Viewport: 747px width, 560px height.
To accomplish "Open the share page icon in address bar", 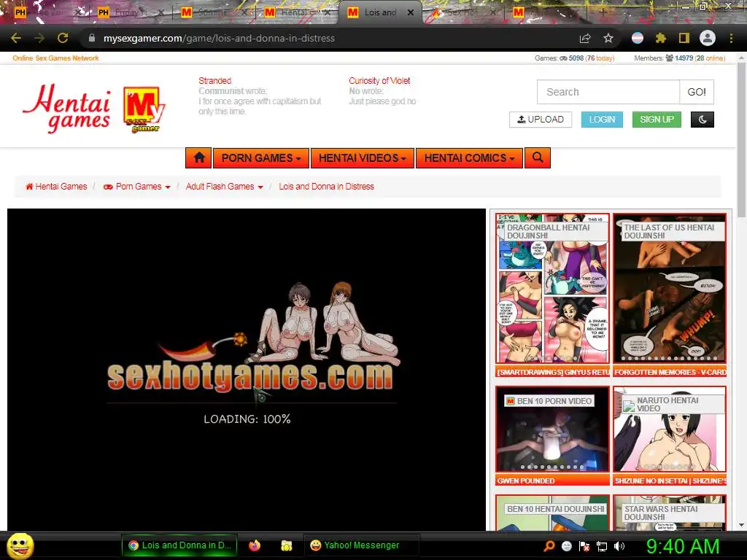I will [585, 38].
